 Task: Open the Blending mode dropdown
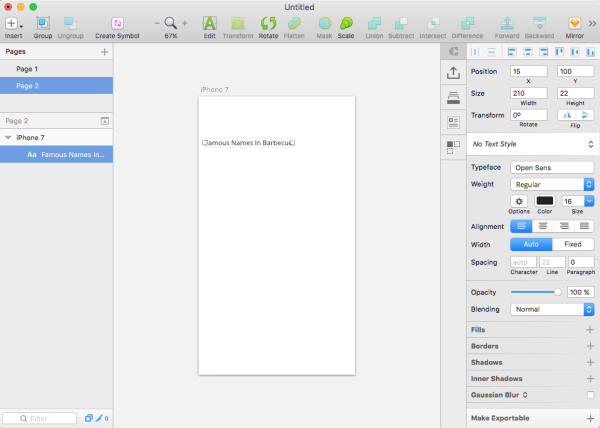[552, 309]
